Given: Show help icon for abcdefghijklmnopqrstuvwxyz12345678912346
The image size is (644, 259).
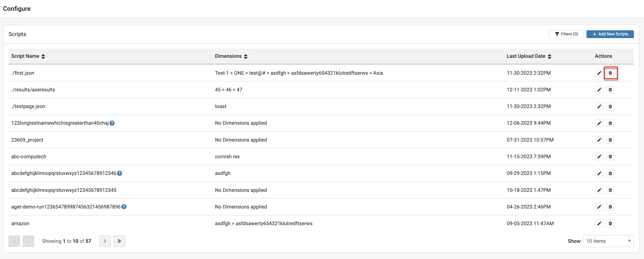Looking at the screenshot, I should (x=120, y=173).
